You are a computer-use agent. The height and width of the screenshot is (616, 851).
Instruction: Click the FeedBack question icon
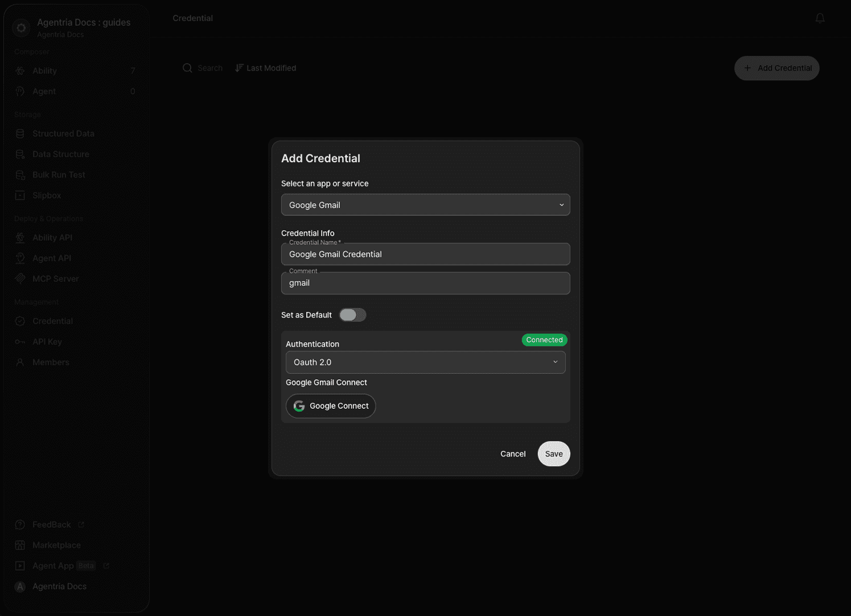[20, 524]
